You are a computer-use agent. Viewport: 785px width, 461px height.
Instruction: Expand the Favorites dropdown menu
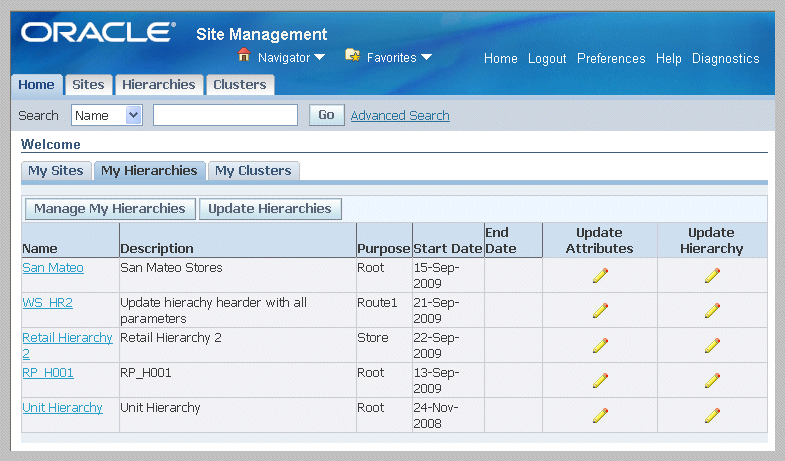426,58
